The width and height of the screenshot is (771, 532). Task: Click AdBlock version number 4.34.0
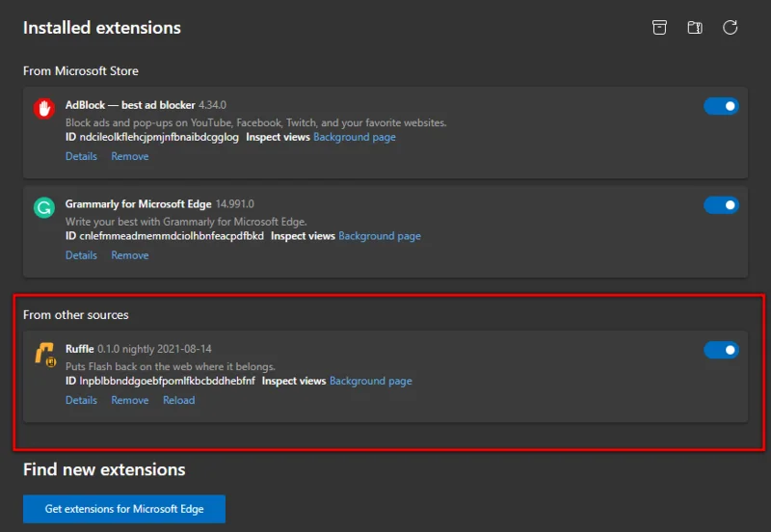pyautogui.click(x=212, y=105)
